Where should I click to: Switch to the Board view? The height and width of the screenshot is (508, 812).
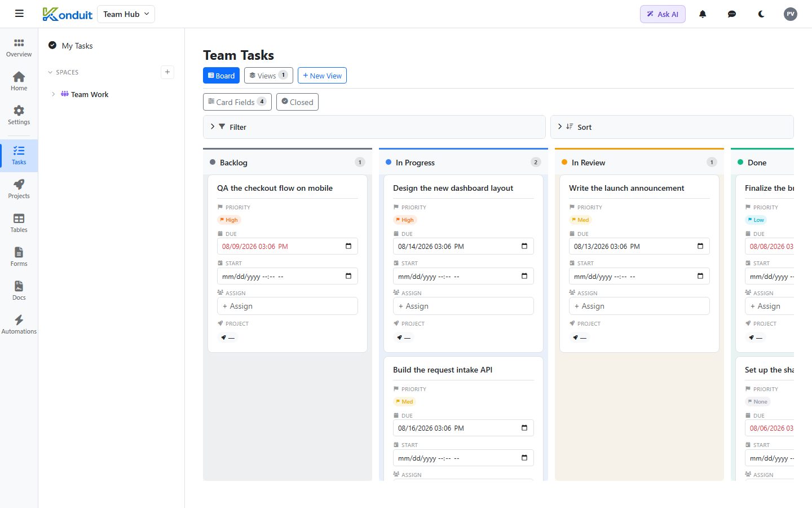pos(221,76)
